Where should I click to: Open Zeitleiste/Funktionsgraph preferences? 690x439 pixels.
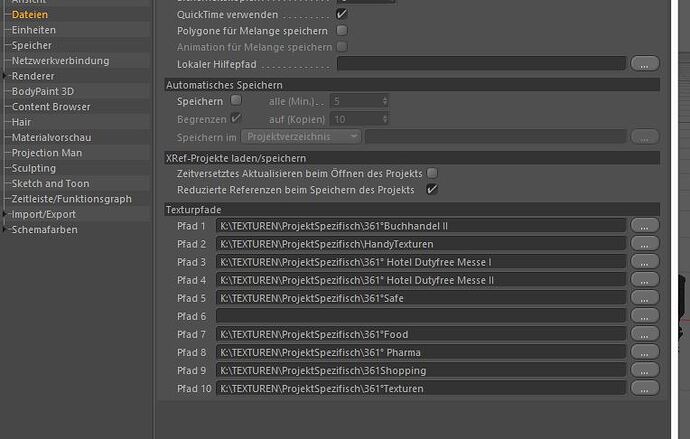click(x=71, y=199)
